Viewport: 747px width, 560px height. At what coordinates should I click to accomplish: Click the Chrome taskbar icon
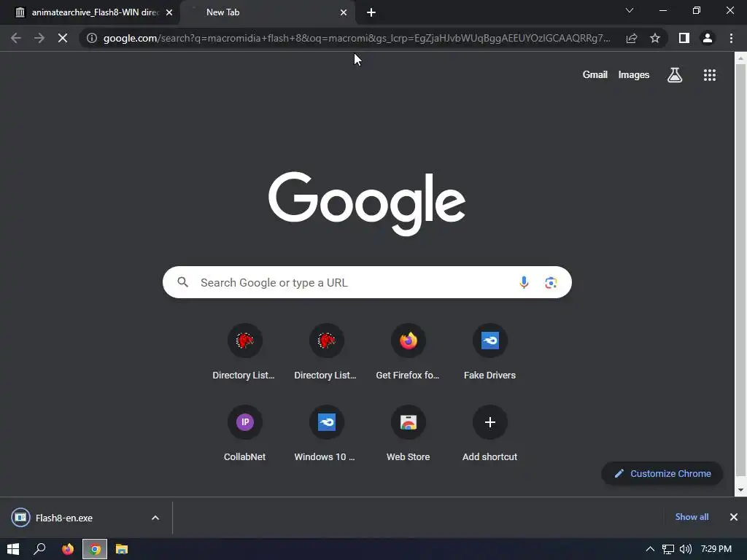coord(95,549)
